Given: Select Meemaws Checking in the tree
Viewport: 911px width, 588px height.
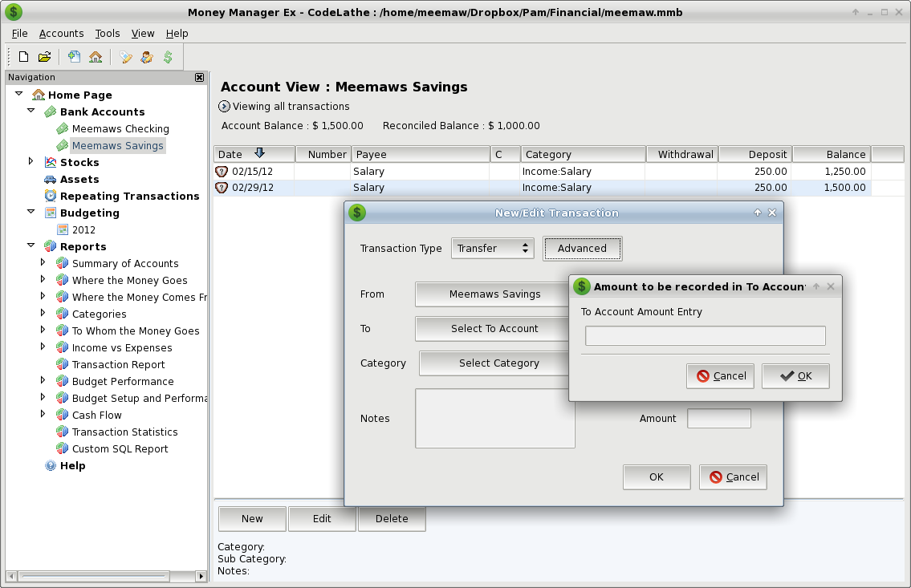Looking at the screenshot, I should pos(120,129).
